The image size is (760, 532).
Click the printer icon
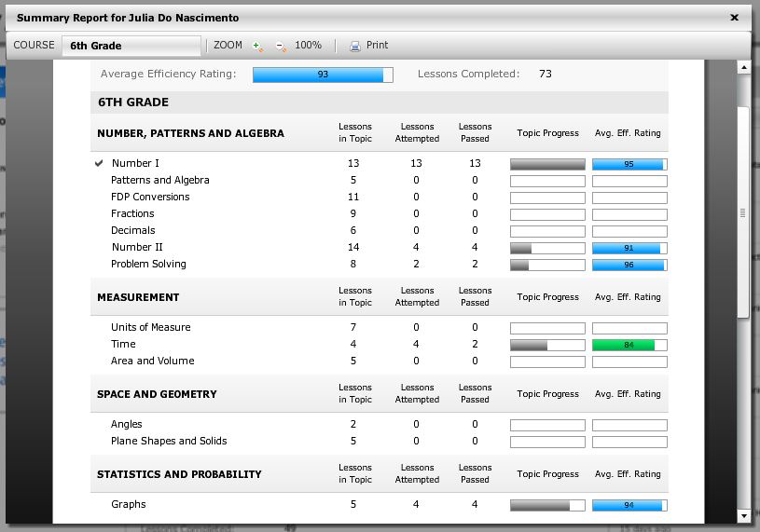pos(355,46)
